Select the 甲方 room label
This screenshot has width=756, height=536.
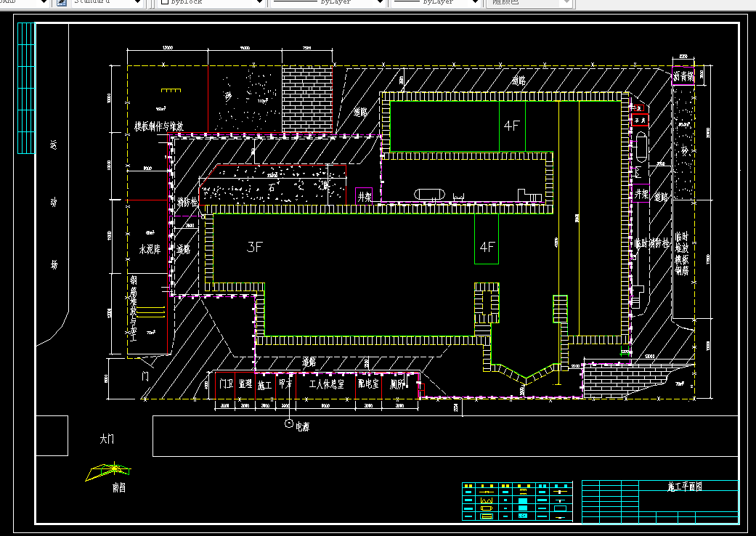click(285, 384)
